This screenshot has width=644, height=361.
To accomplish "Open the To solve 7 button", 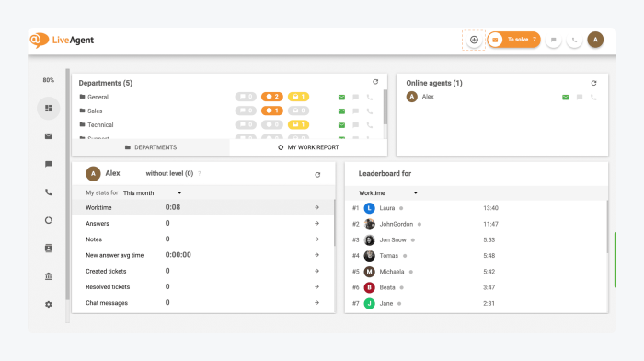I will point(513,40).
